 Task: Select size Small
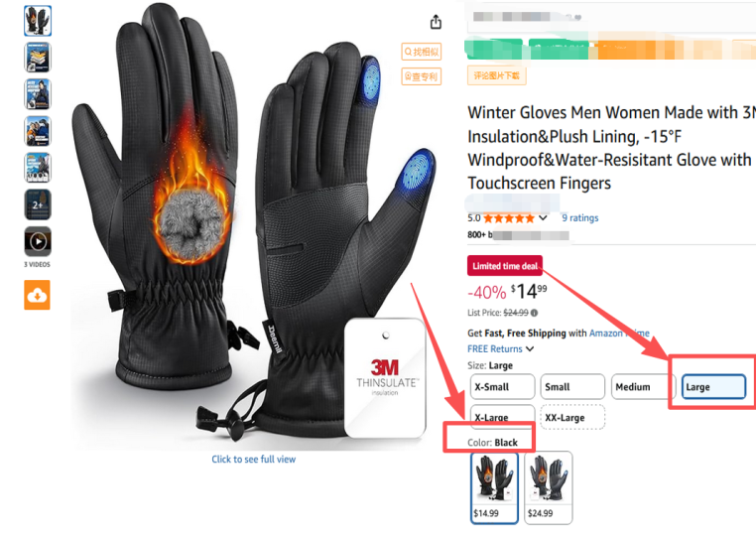click(x=572, y=386)
